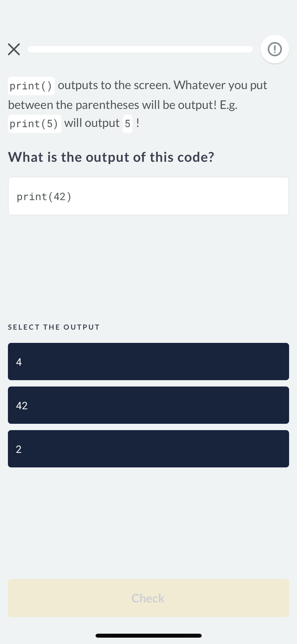This screenshot has height=644, width=297.
Task: Click the 'will output' text
Action: 92,123
